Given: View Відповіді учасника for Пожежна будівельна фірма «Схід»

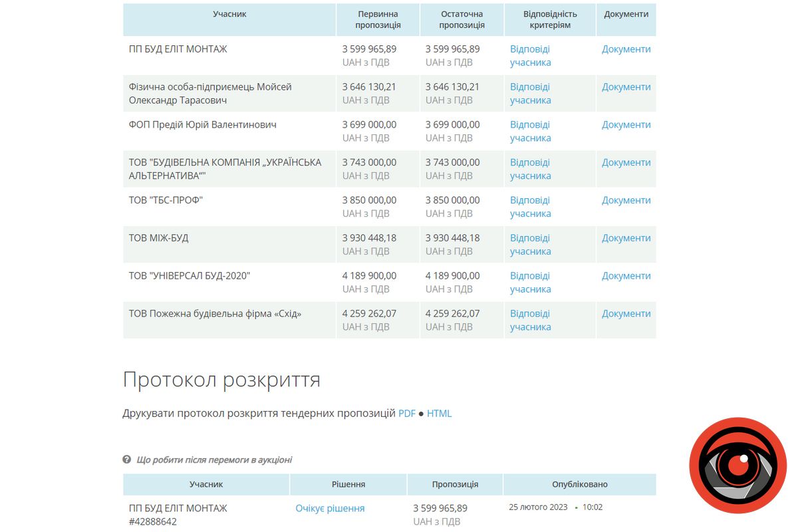Looking at the screenshot, I should tap(530, 320).
